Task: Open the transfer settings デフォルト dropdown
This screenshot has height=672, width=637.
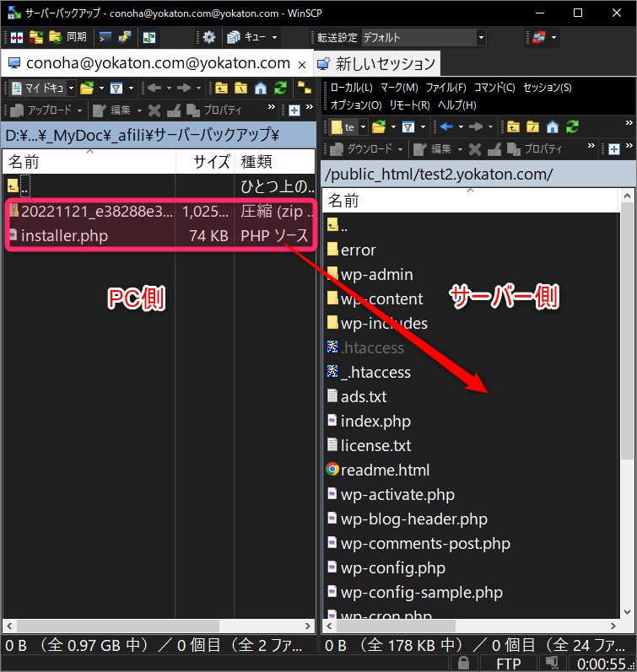Action: (481, 37)
